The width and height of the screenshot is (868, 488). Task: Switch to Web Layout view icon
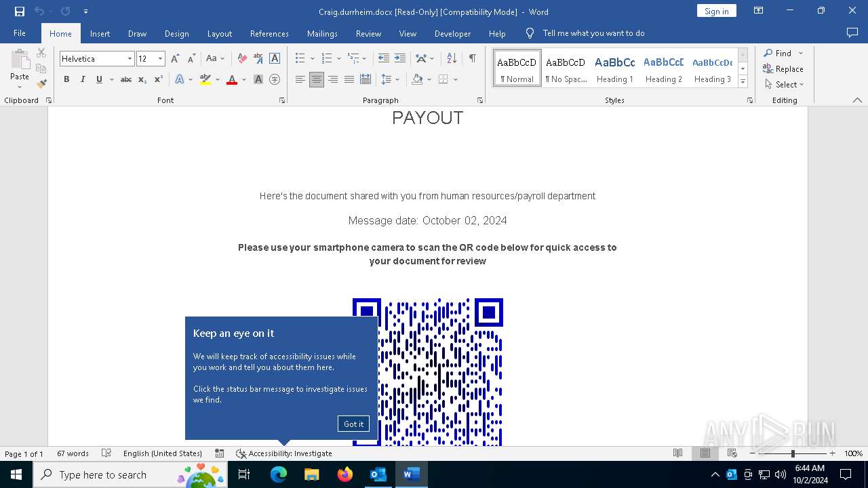coord(732,453)
